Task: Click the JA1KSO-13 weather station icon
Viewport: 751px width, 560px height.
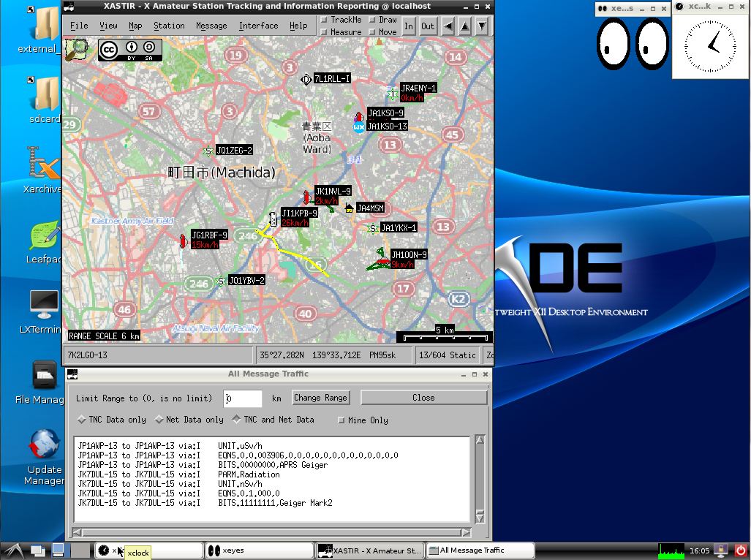Action: [x=359, y=126]
